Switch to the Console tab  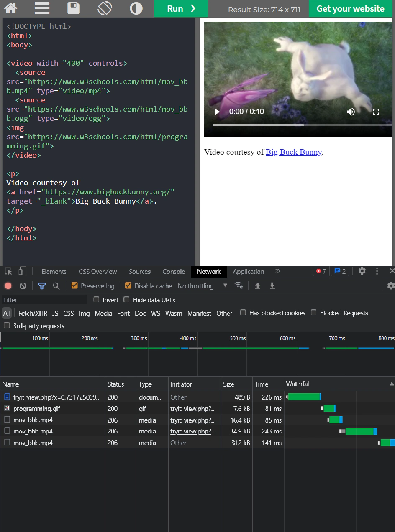(x=174, y=272)
